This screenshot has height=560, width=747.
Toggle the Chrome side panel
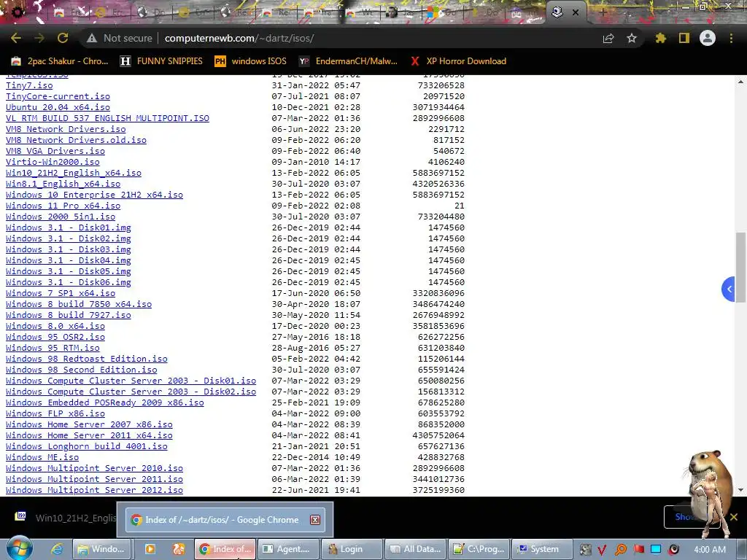click(x=684, y=38)
